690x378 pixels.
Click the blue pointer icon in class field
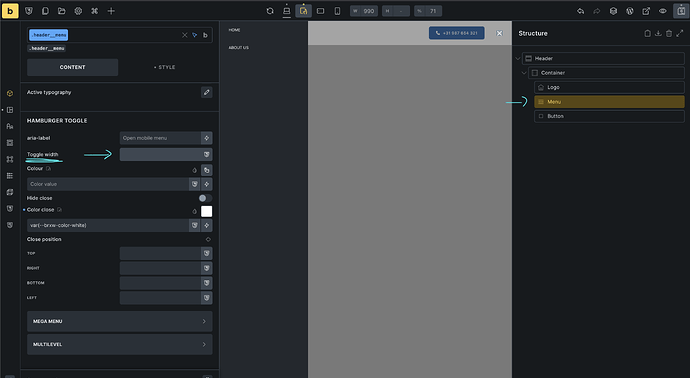(x=195, y=35)
